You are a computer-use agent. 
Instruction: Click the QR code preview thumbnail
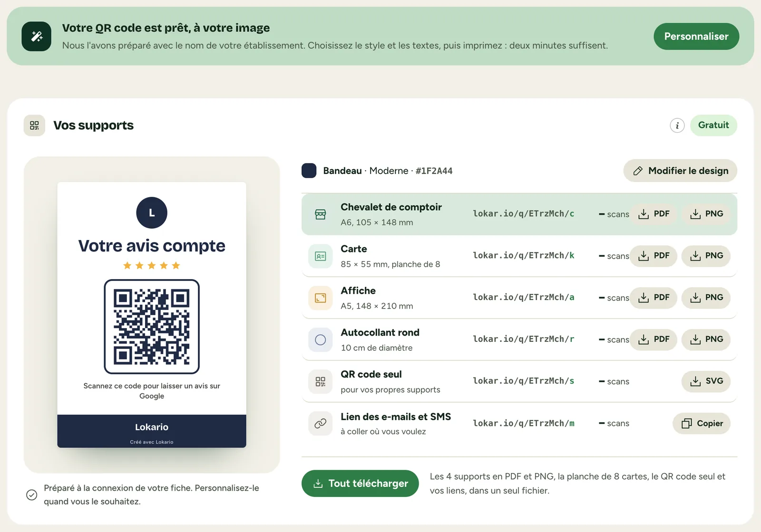(152, 327)
